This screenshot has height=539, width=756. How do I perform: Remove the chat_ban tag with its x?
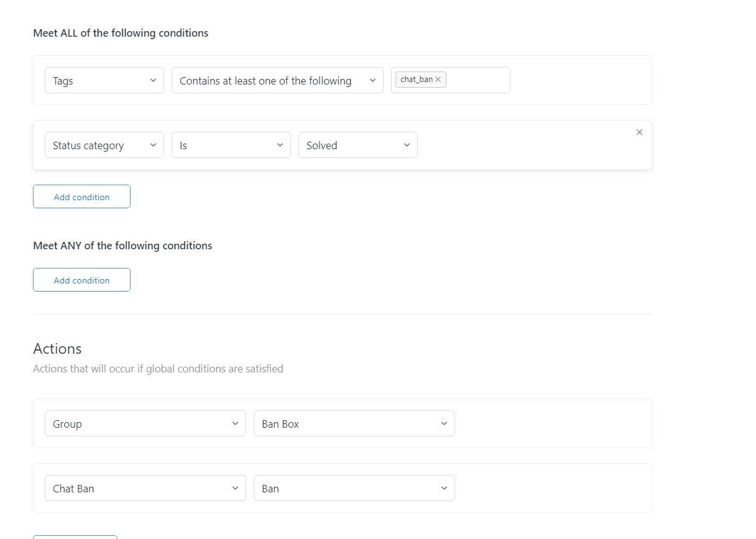(x=438, y=80)
